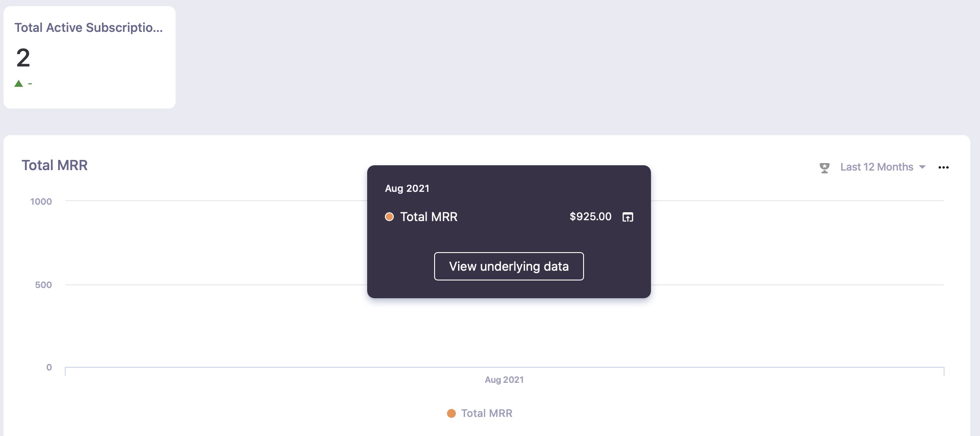980x436 pixels.
Task: Open the Last 12 Months dropdown
Action: pyautogui.click(x=876, y=167)
